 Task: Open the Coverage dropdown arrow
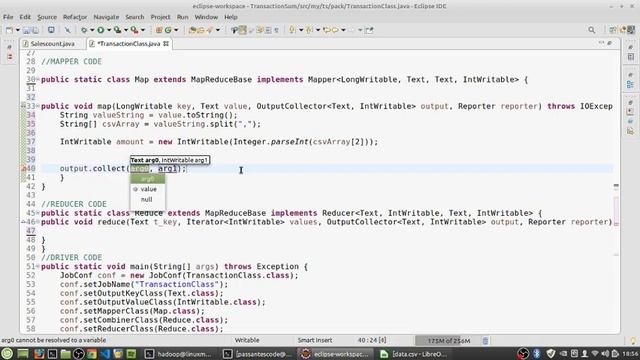[x=126, y=30]
